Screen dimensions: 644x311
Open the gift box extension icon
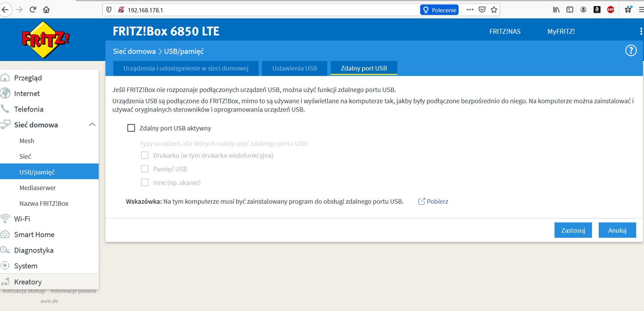[x=628, y=10]
